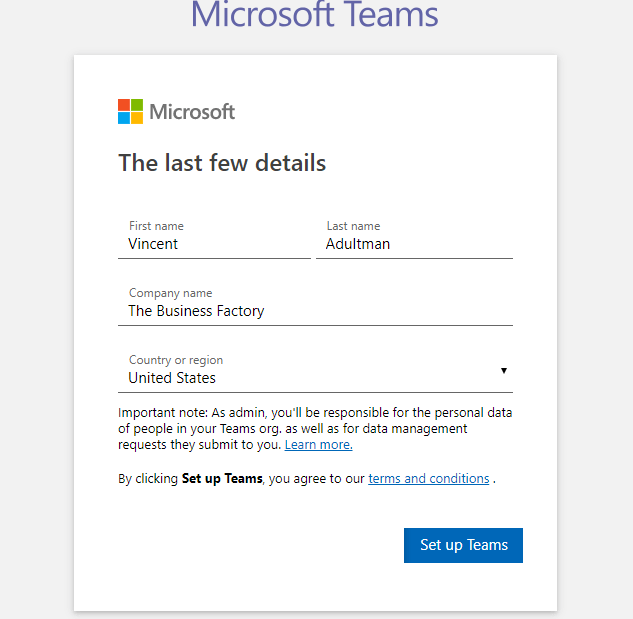Viewport: 633px width, 619px height.
Task: Open the Learn more link
Action: 319,445
